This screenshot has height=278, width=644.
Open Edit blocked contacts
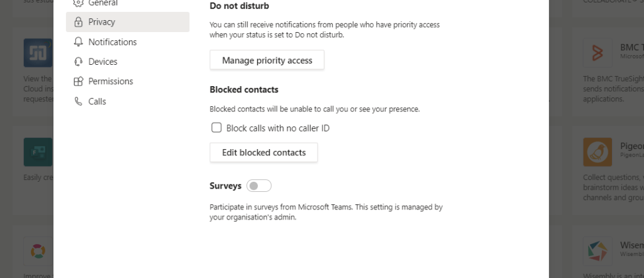coord(264,152)
